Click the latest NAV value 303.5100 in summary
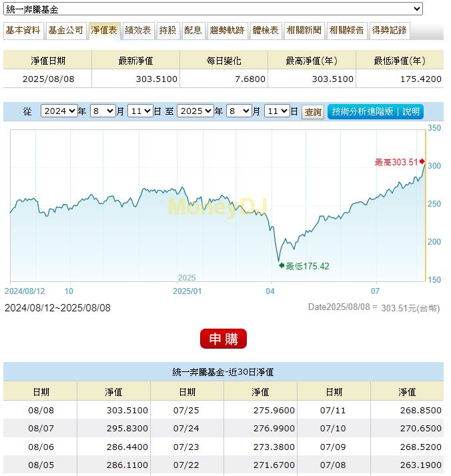 (x=156, y=79)
